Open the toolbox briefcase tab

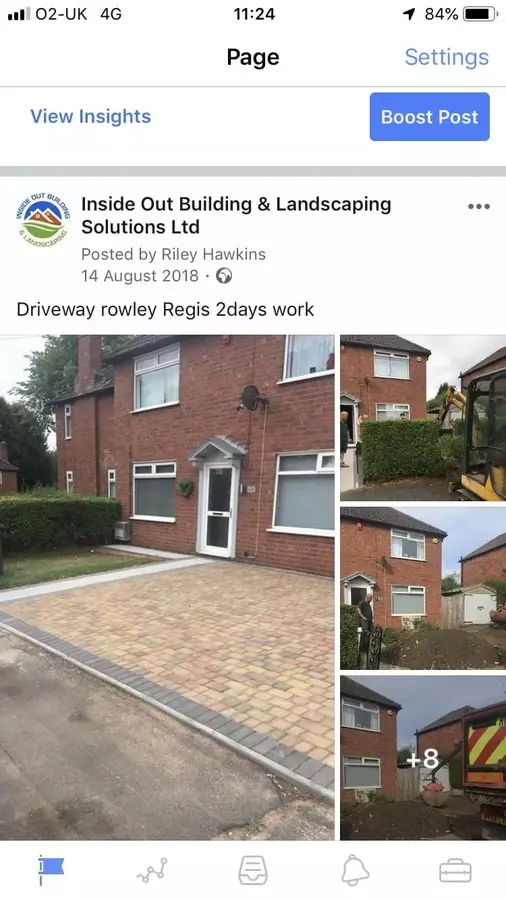click(x=456, y=871)
